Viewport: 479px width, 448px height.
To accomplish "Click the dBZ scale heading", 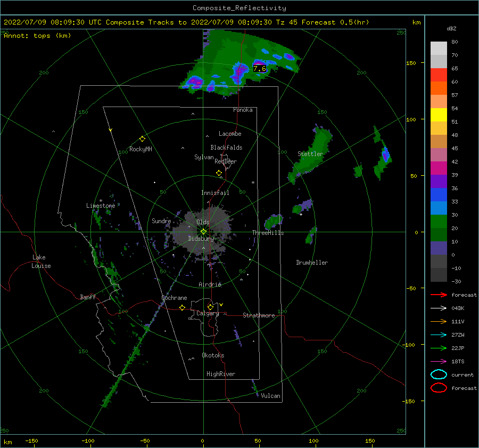I will tap(451, 28).
